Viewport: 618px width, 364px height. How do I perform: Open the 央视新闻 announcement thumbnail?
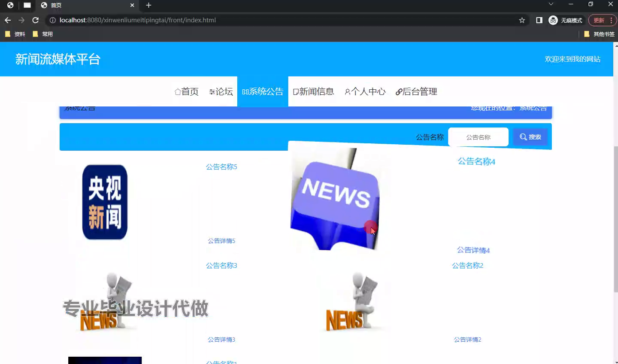(105, 202)
